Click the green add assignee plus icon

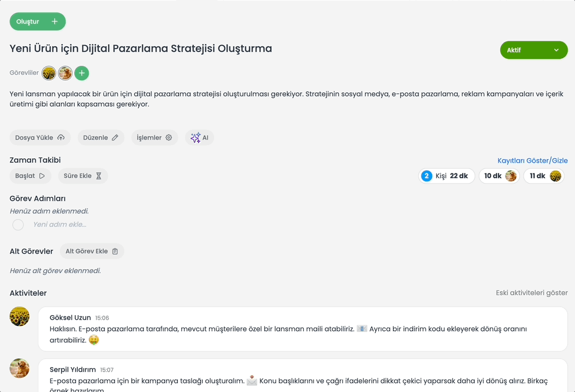click(x=82, y=73)
